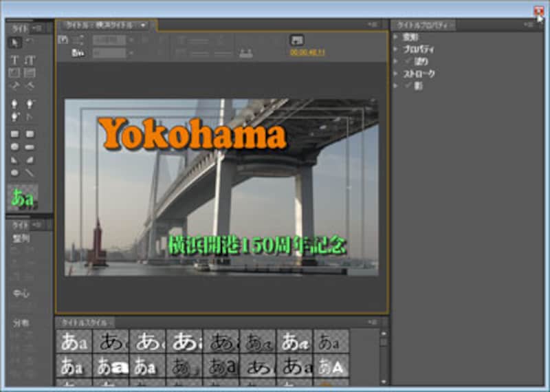Select the horizontal Type tool
This screenshot has height=392, width=550.
(14, 60)
